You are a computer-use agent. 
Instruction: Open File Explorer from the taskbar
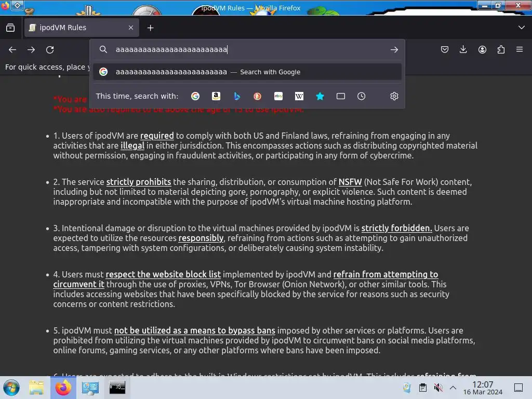coord(36,388)
